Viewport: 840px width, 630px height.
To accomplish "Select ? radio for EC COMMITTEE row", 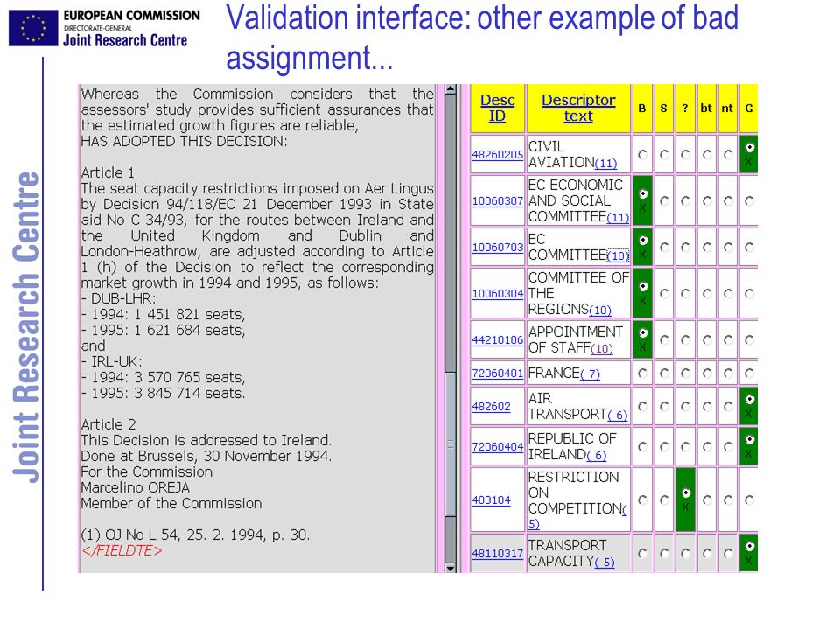I will coord(685,247).
